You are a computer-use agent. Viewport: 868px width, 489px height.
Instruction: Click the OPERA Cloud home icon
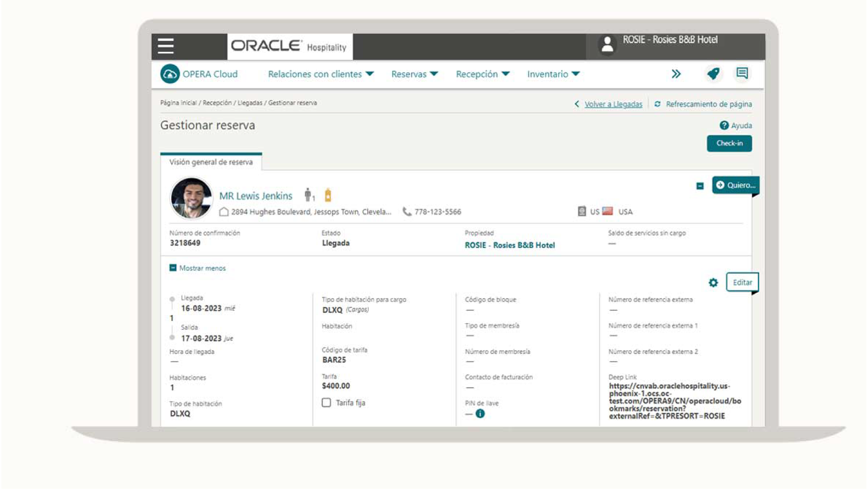point(170,74)
